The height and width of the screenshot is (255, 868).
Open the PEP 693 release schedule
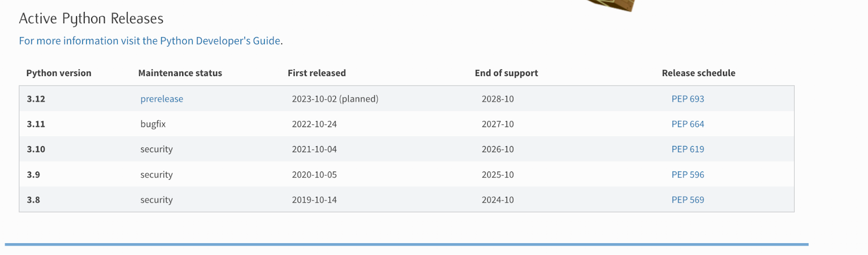(687, 99)
